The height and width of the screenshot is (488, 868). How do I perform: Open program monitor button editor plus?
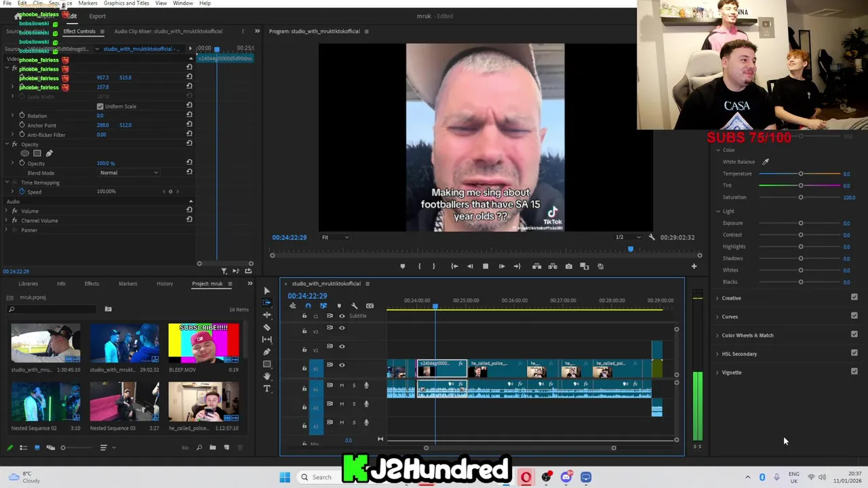(x=694, y=266)
